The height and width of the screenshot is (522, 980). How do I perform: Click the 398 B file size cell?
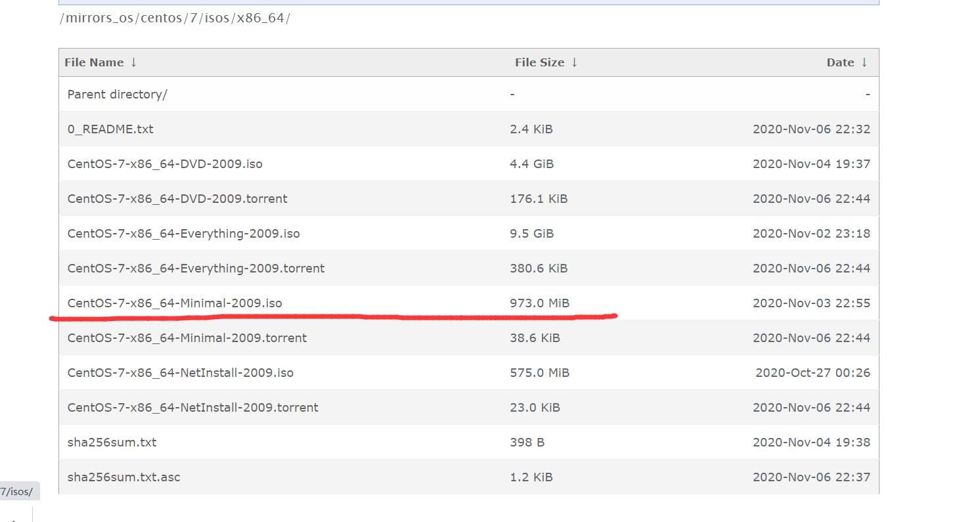click(x=527, y=443)
